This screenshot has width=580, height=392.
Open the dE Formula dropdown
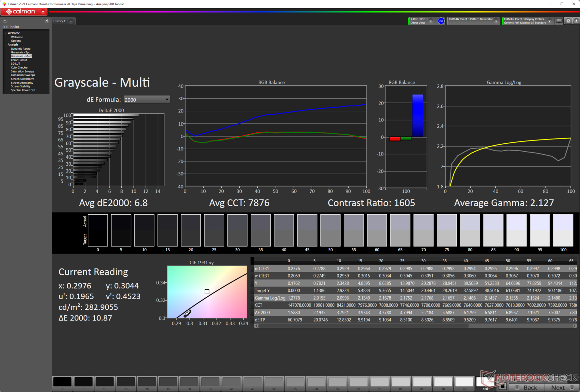coord(147,100)
